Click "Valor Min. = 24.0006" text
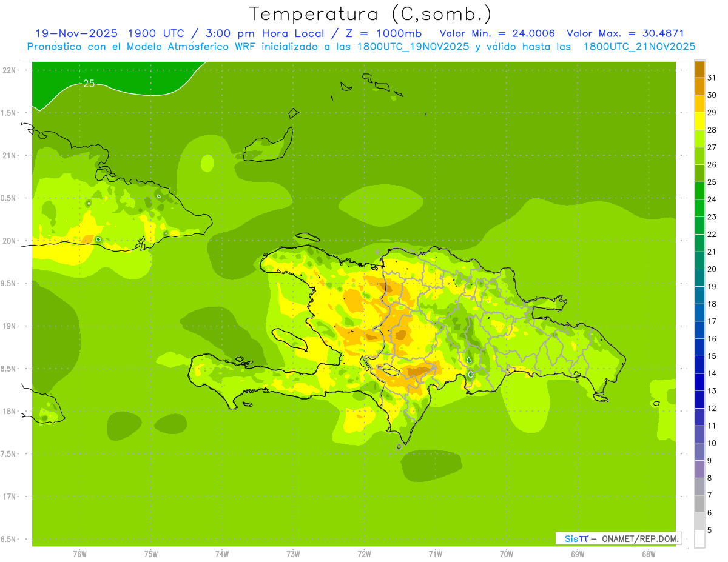 pos(497,33)
